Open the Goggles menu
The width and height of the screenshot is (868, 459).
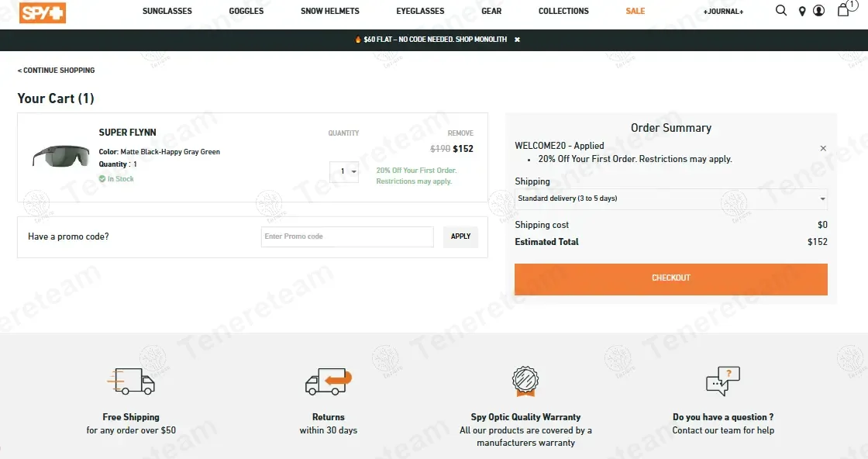[x=246, y=11]
